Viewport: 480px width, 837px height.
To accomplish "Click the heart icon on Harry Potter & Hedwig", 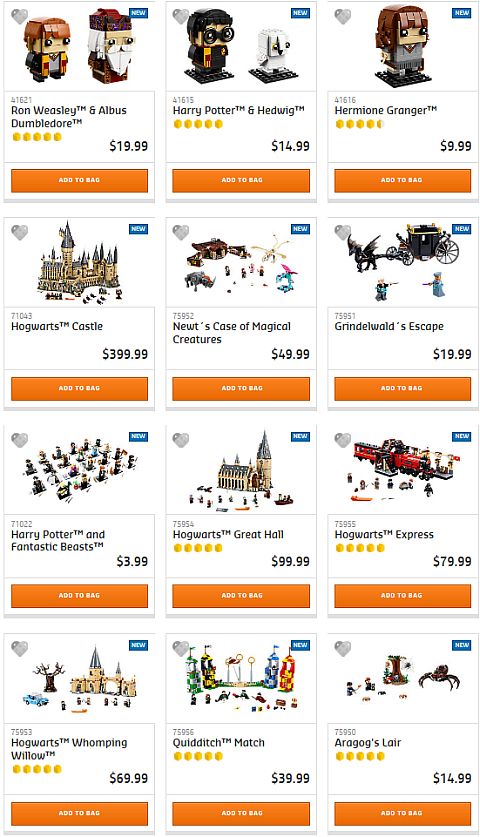I will pyautogui.click(x=181, y=16).
